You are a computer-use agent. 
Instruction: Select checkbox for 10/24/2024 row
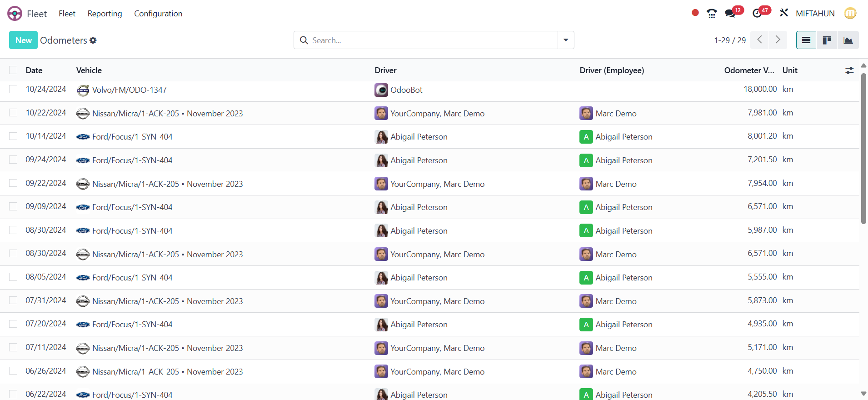pyautogui.click(x=13, y=89)
